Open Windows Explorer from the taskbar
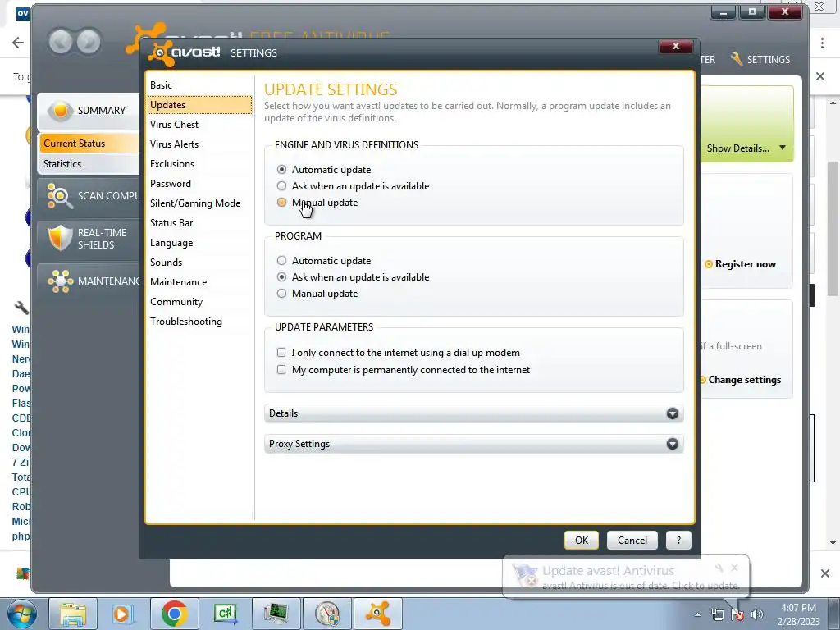Image resolution: width=840 pixels, height=630 pixels. [x=73, y=614]
